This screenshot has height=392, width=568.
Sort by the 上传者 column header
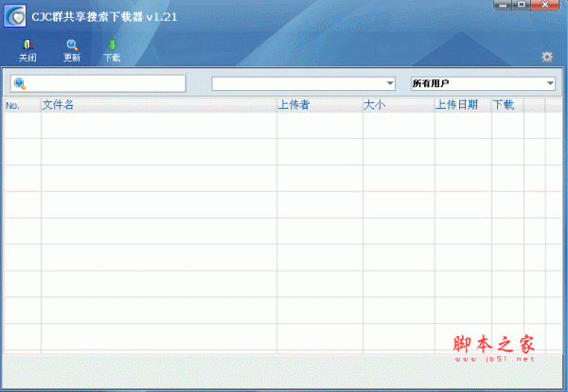pos(320,105)
